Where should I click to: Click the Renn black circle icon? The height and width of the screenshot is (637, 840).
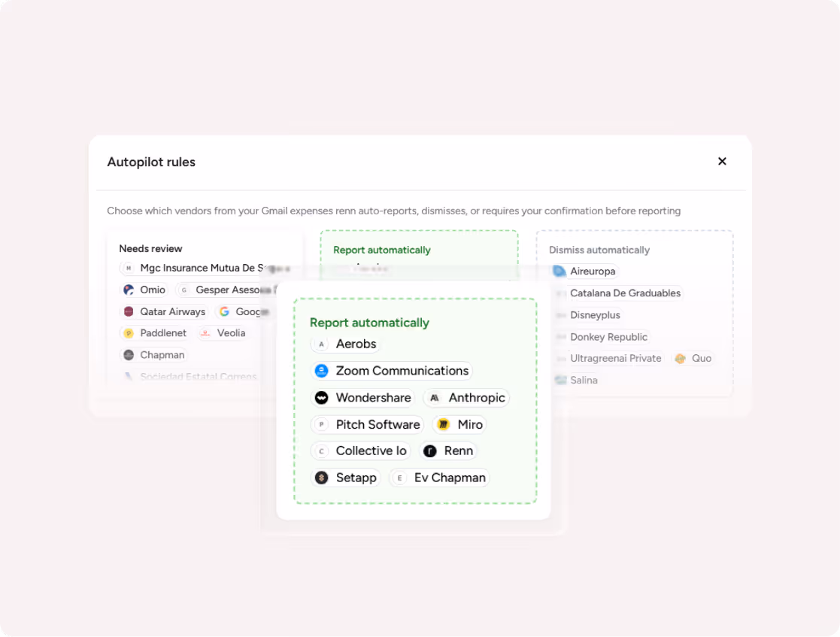click(429, 451)
